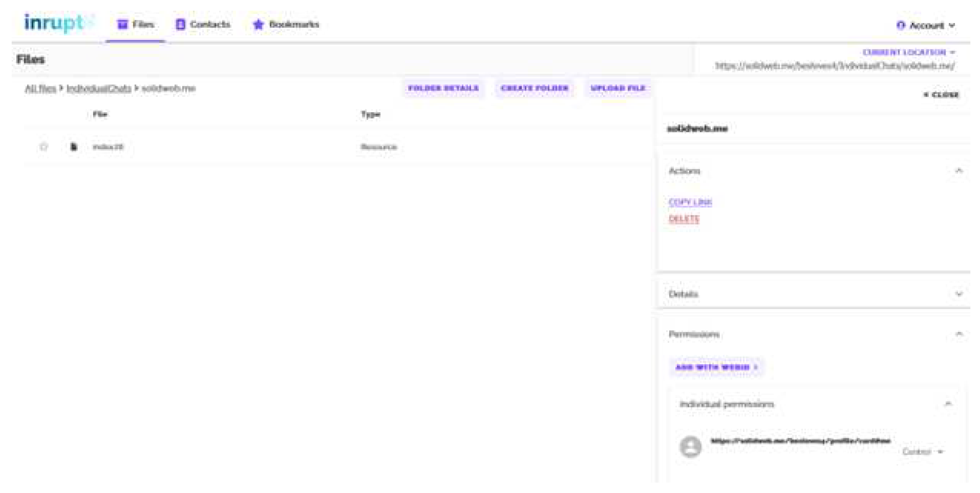Click the Bookmarks star icon
980x493 pixels.
tap(258, 24)
